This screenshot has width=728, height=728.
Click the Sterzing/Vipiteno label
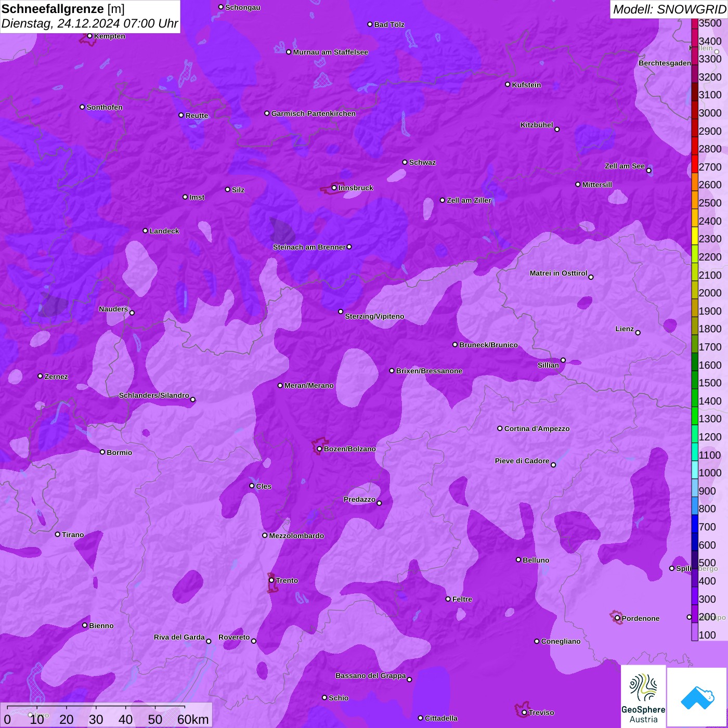point(375,316)
